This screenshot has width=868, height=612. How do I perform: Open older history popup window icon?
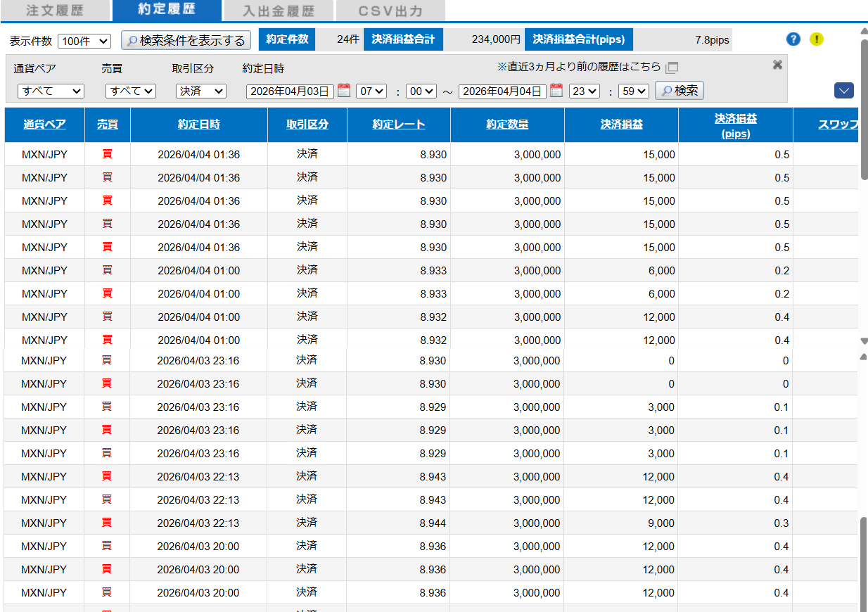[x=672, y=68]
